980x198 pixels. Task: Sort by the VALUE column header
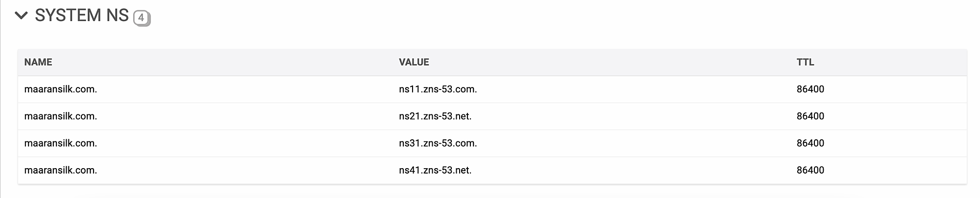point(414,62)
